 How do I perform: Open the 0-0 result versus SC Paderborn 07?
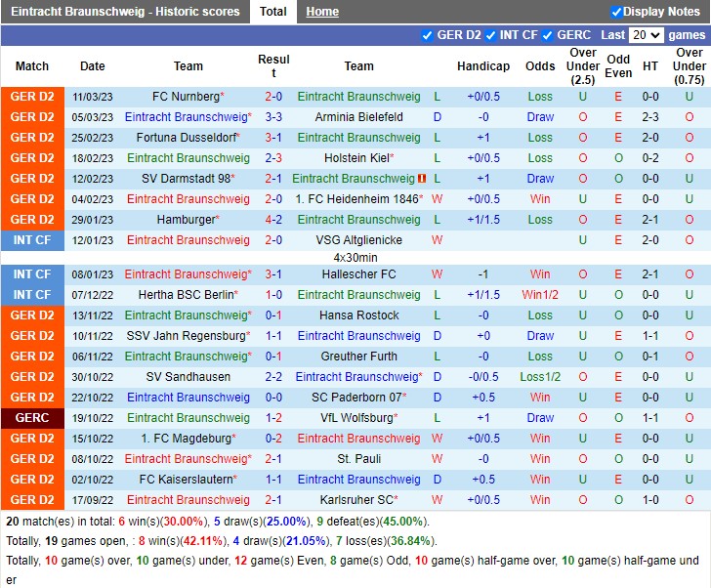pyautogui.click(x=273, y=398)
